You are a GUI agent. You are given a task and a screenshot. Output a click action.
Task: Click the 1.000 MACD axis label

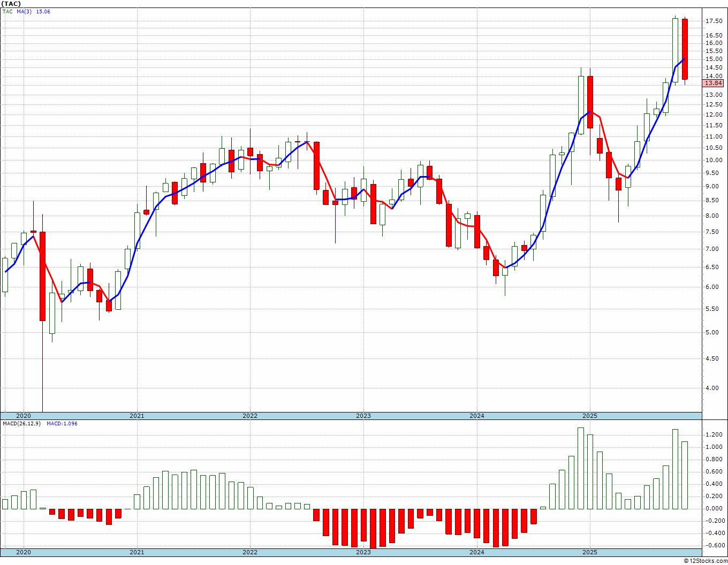714,447
